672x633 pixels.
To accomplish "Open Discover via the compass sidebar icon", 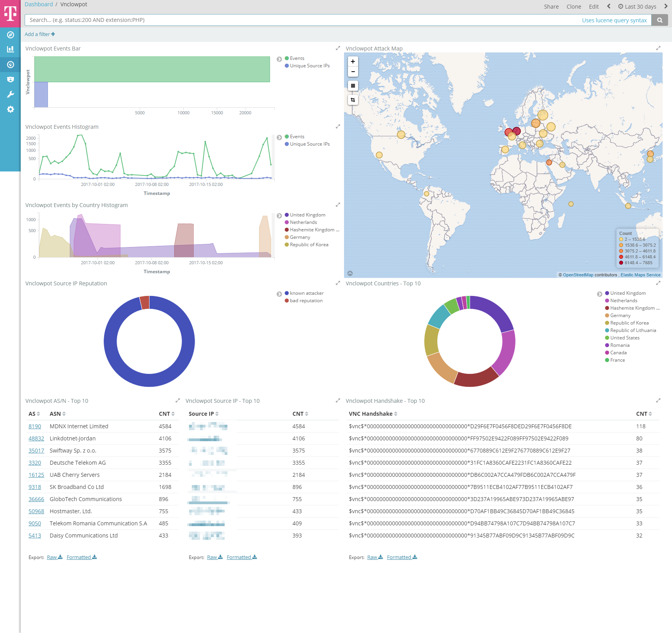I will (11, 35).
